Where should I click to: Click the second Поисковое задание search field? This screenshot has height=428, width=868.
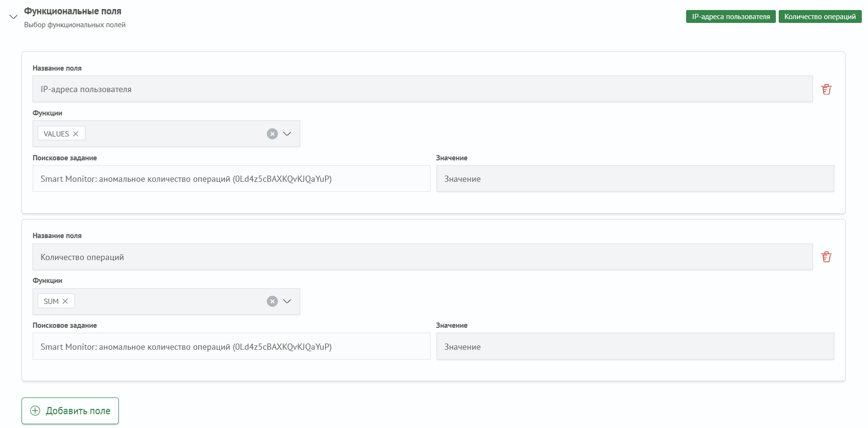(231, 347)
